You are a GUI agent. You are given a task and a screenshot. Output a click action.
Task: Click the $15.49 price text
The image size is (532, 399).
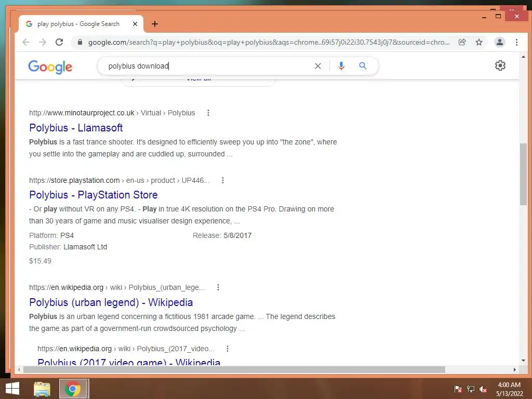pyautogui.click(x=40, y=261)
